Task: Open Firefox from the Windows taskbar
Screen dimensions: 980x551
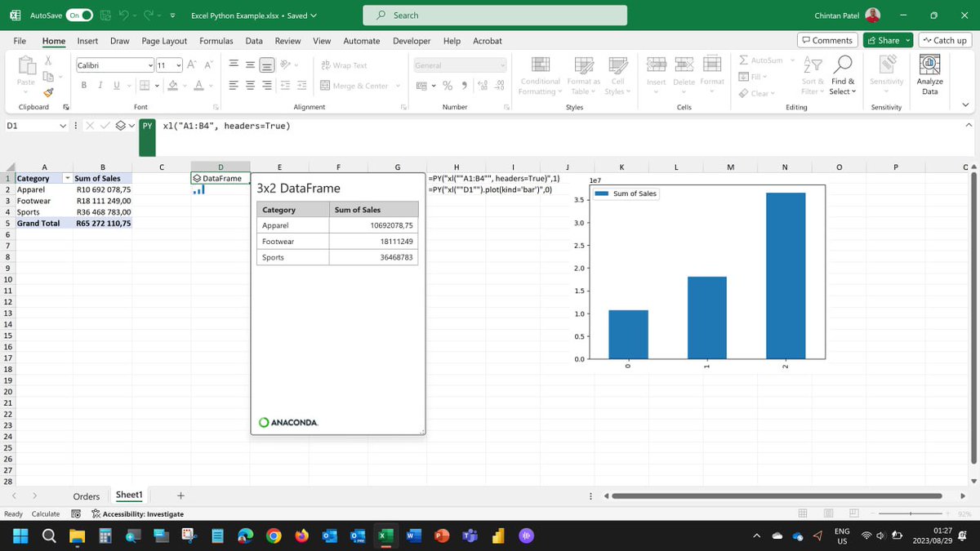Action: pyautogui.click(x=303, y=535)
